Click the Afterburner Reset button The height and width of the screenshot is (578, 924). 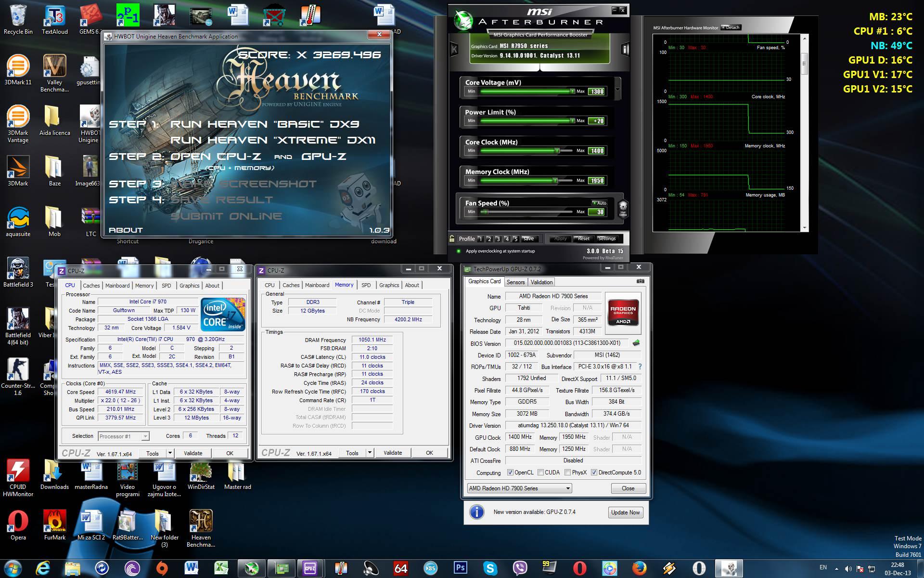point(583,238)
